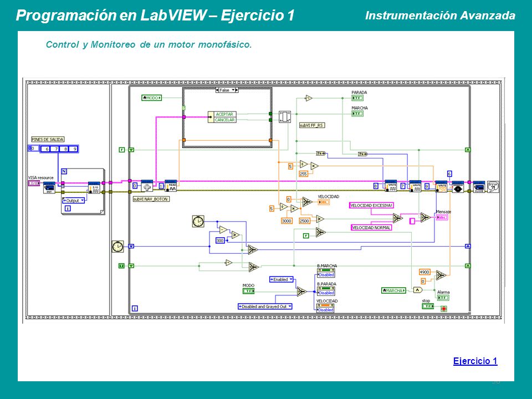
Task: Click the VISA resource I/O control
Action: [x=34, y=183]
